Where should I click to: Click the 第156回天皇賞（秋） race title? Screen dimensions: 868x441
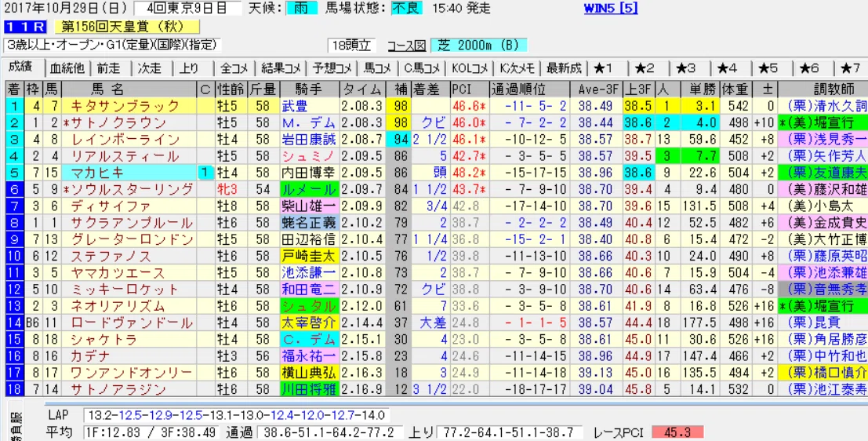(126, 26)
